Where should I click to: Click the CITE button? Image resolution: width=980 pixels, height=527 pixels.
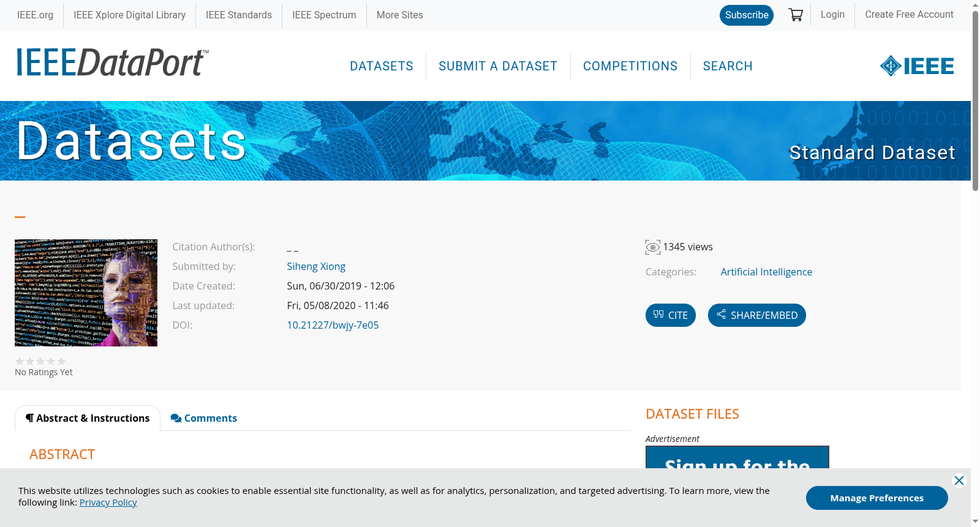click(x=671, y=315)
